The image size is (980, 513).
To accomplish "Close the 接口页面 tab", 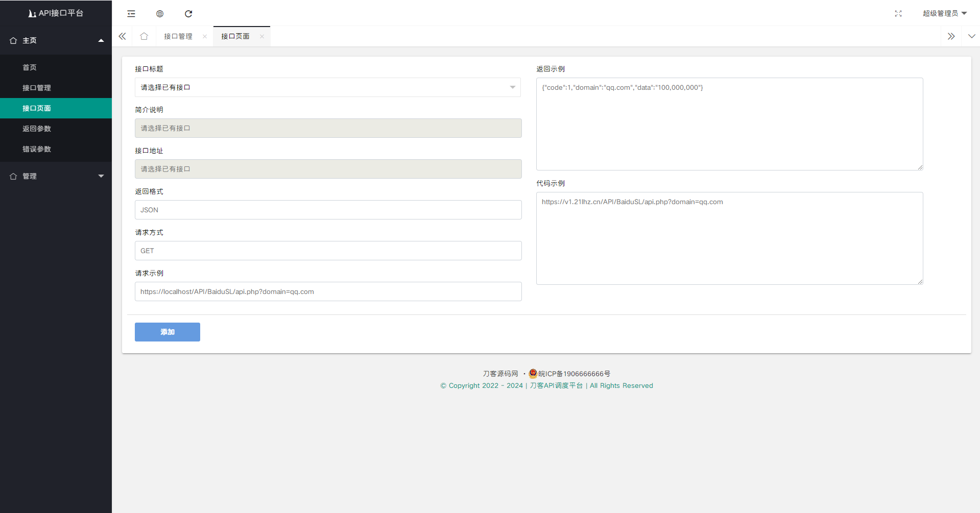I will [262, 36].
